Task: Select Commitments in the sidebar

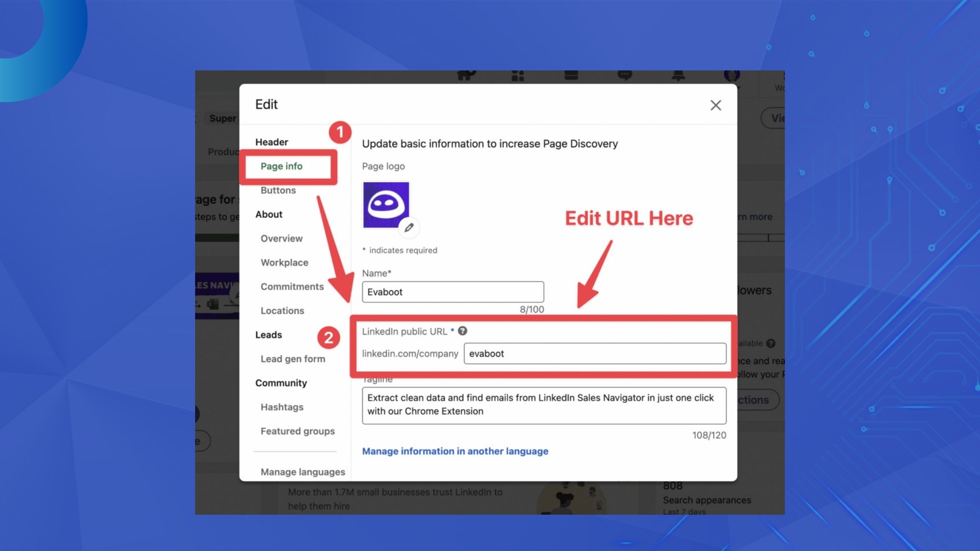Action: click(292, 286)
